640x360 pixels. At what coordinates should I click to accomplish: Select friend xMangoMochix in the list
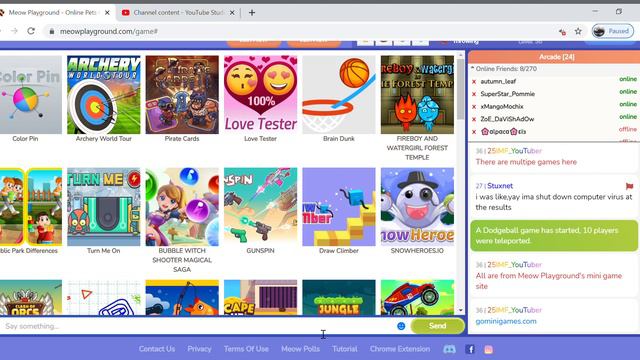502,107
